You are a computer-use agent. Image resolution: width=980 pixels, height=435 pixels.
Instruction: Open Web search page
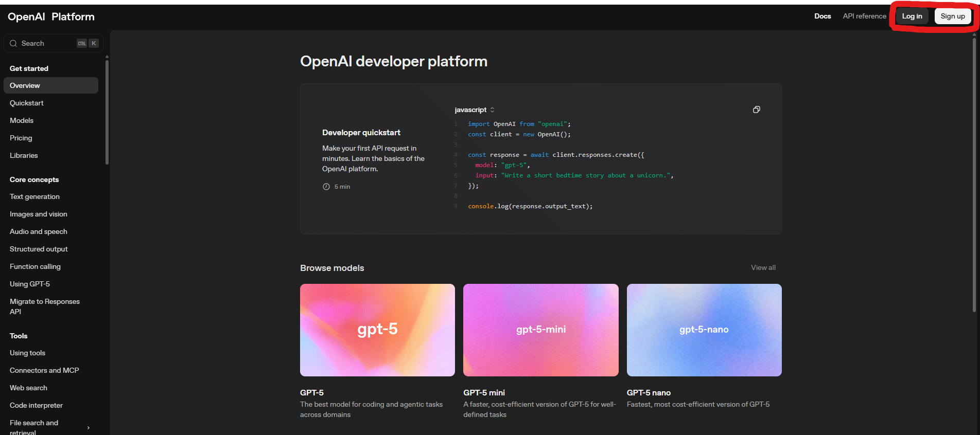[28, 388]
